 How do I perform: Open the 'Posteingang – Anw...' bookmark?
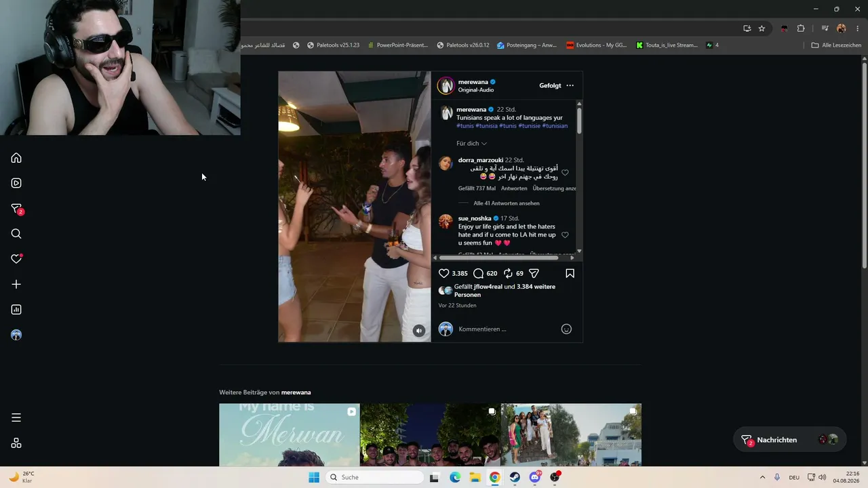point(526,45)
